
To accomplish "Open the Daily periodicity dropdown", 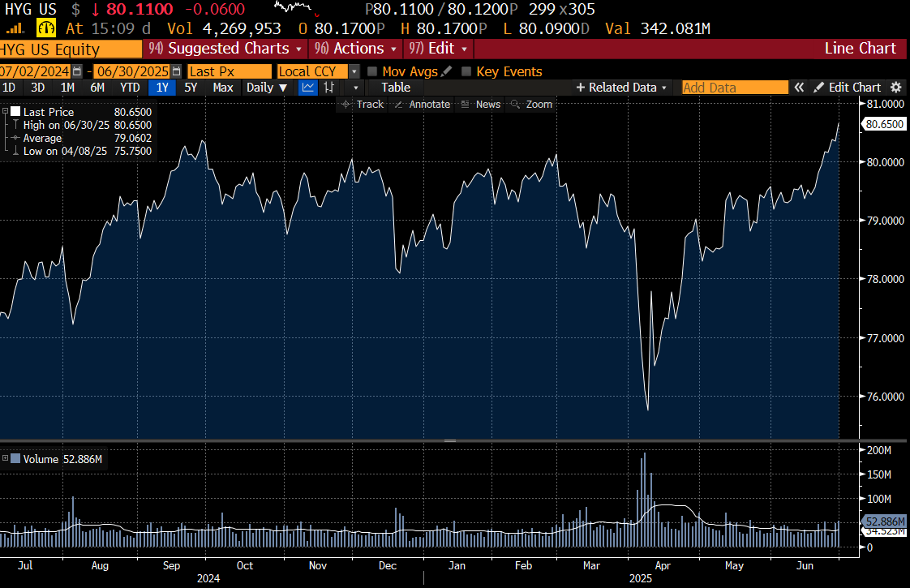I will coord(266,88).
